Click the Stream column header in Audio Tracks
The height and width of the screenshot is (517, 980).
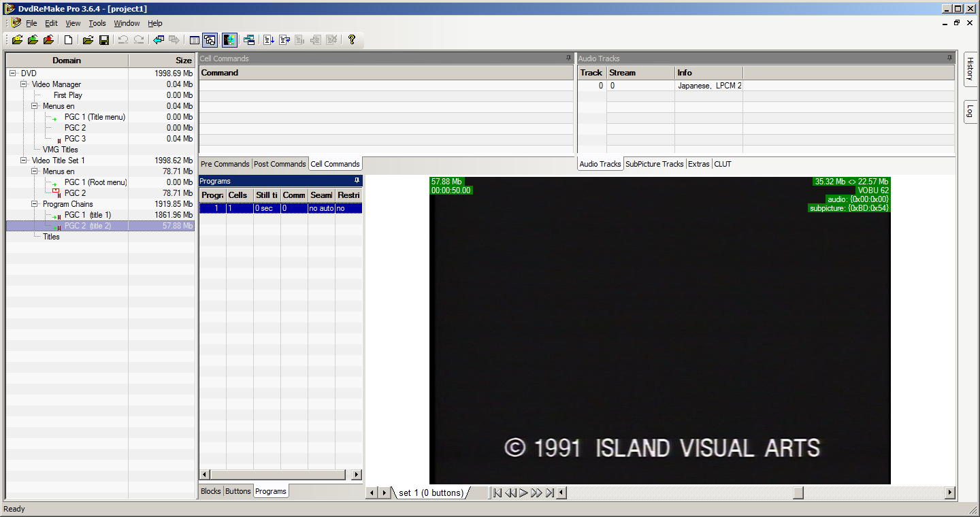[x=640, y=73]
